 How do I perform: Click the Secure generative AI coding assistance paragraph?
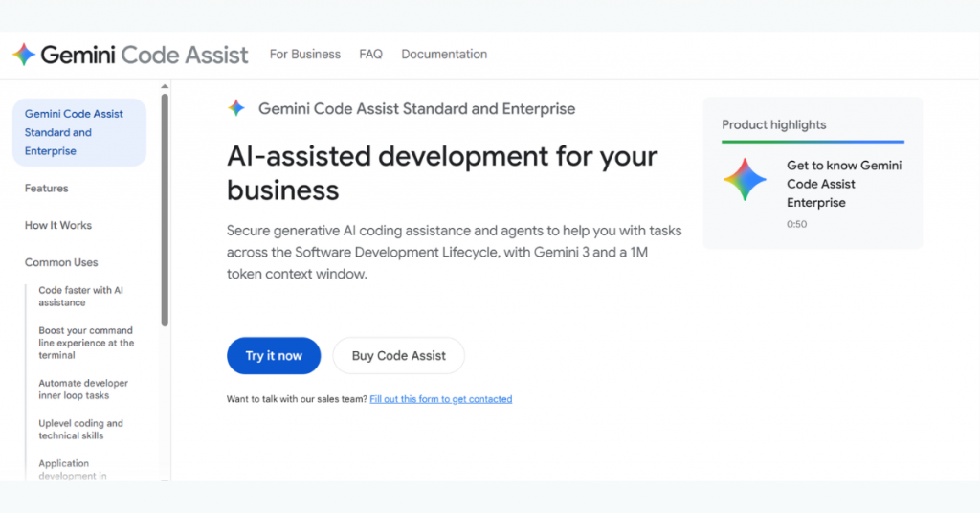click(454, 253)
